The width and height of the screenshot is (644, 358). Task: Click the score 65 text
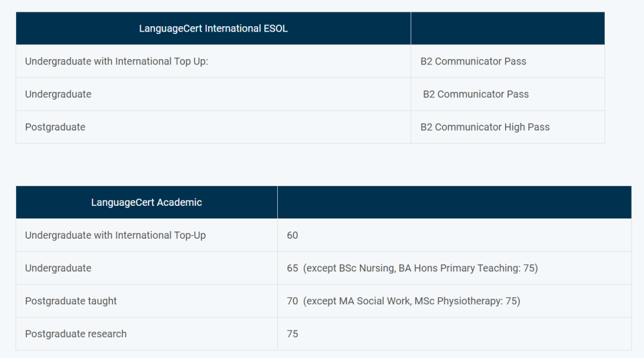click(292, 268)
